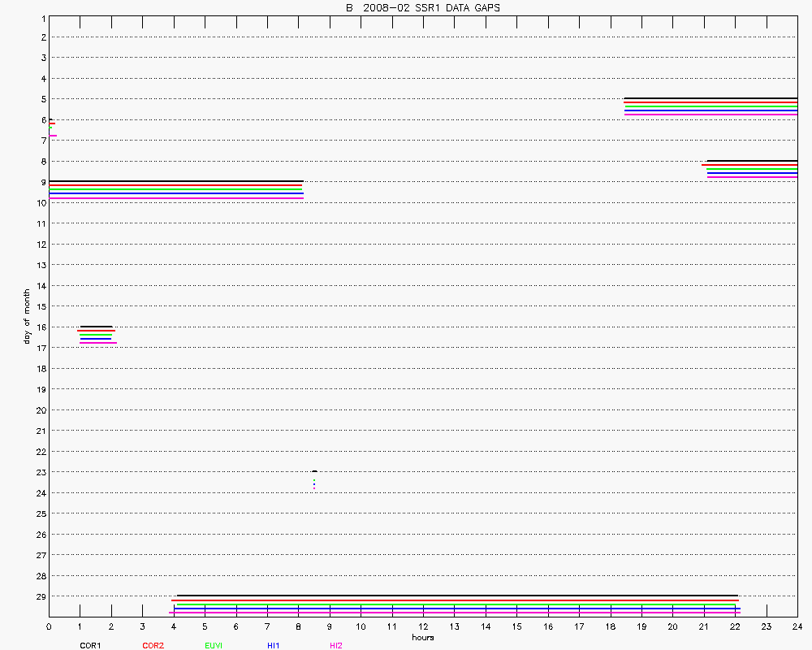812x650 pixels.
Task: Click the black gap dot on day 23
Action: (314, 471)
